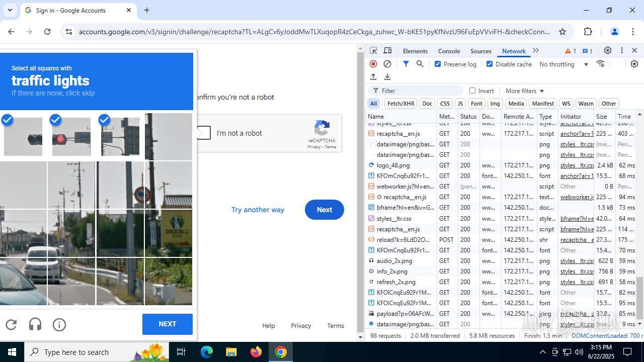Screen dimensions: 644x362
Task: Toggle the device toolbar icon in DevTools
Action: tap(387, 51)
